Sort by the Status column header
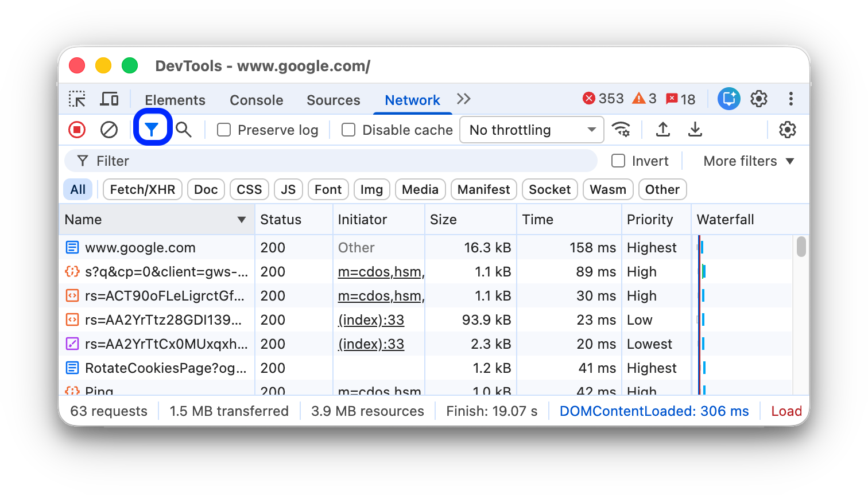 click(294, 220)
